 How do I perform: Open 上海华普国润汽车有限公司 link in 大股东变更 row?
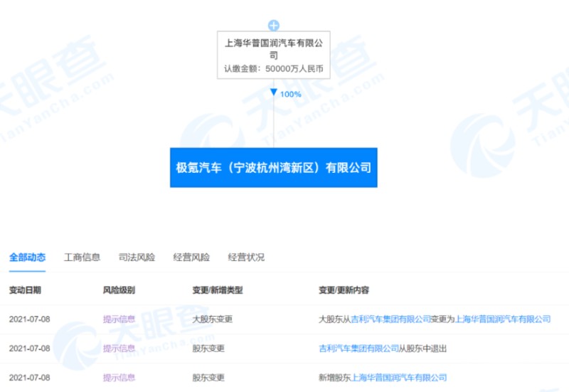pos(503,319)
